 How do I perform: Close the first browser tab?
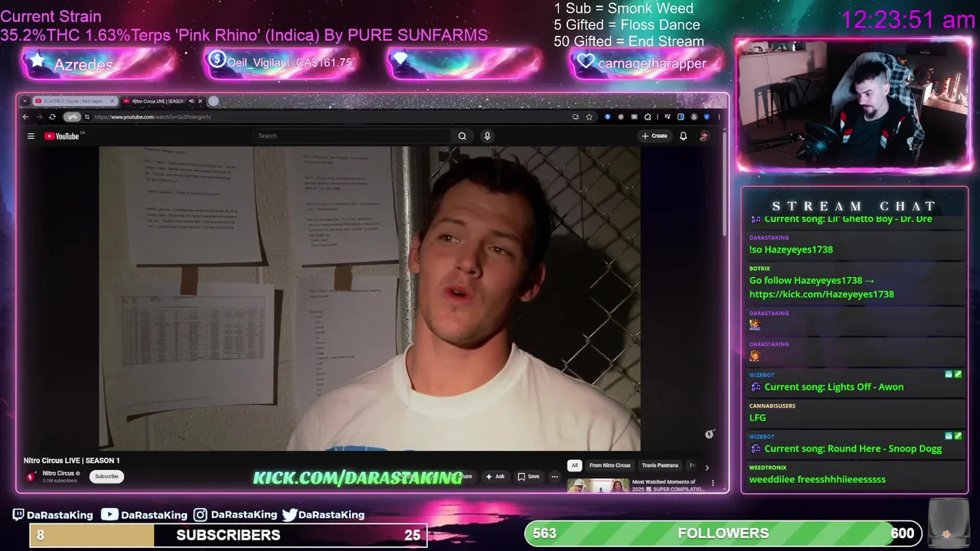tap(112, 101)
